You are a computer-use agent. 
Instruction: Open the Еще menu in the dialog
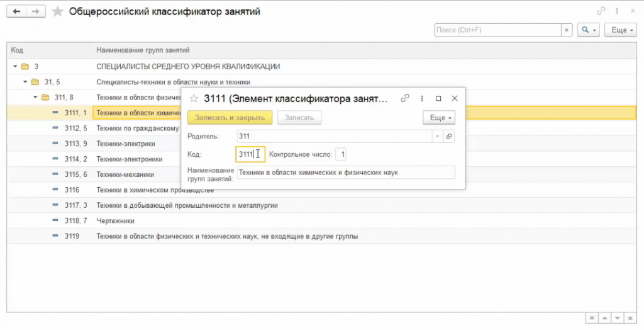(x=438, y=118)
